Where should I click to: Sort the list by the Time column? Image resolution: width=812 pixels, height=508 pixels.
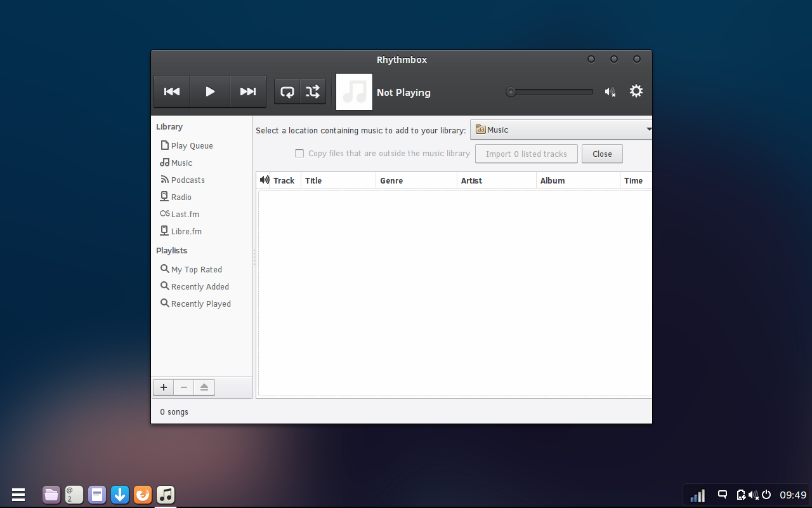(x=636, y=180)
